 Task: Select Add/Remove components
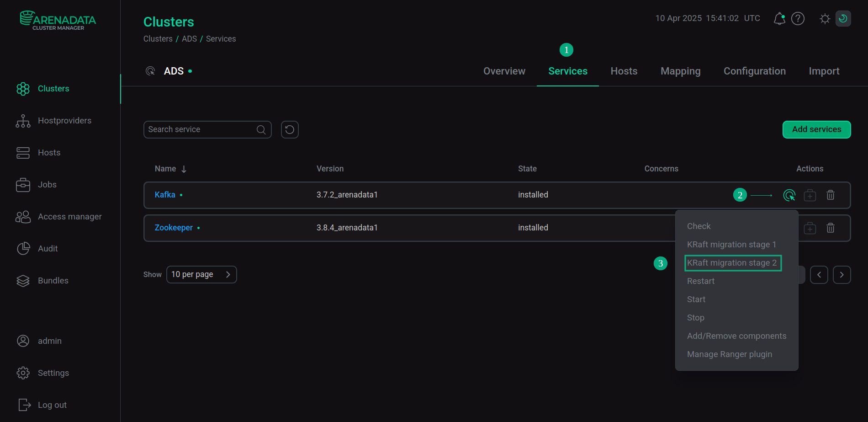click(736, 336)
